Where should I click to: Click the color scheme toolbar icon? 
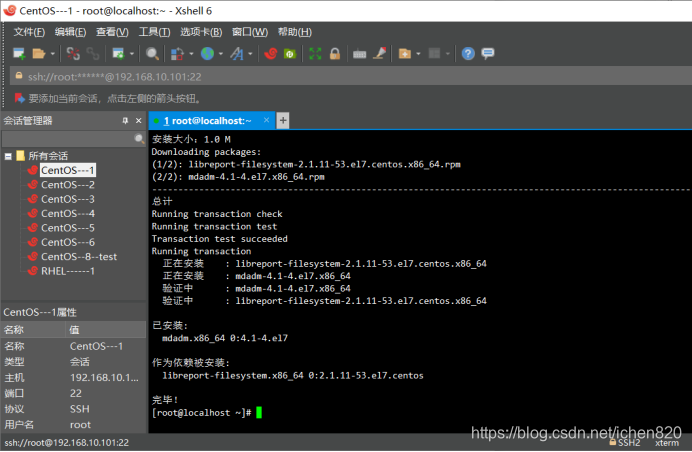(177, 54)
